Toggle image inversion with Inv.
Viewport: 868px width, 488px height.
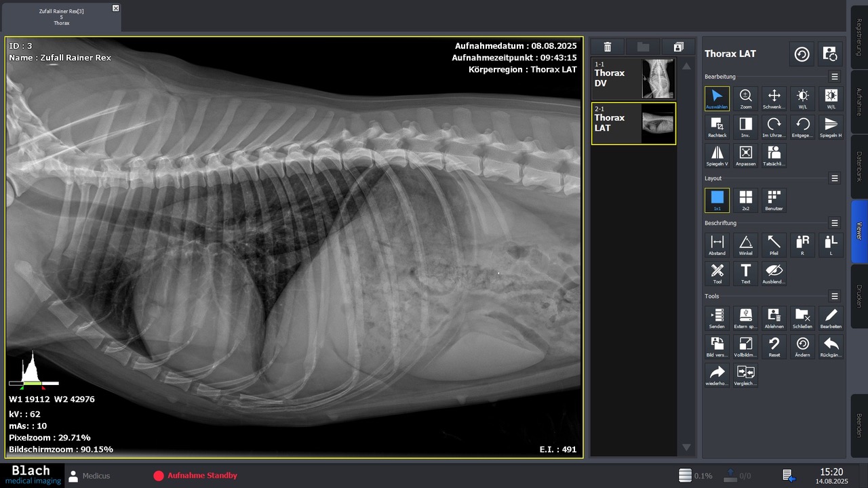pyautogui.click(x=745, y=127)
